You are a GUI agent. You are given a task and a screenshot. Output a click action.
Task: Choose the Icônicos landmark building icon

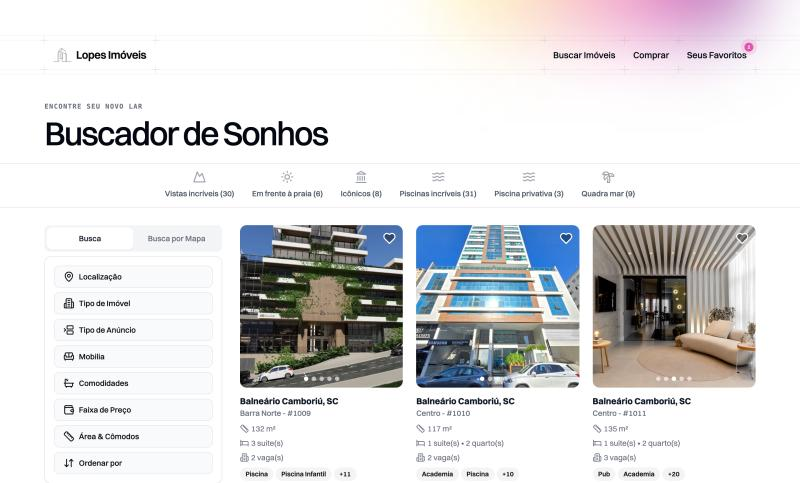click(x=361, y=177)
